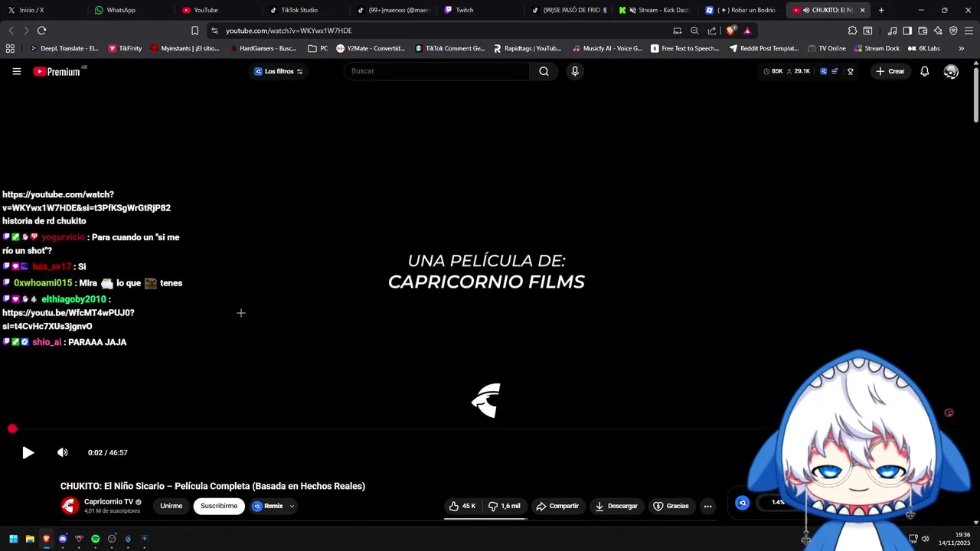Switch to the Stream - Kick Dashboard tab
980x551 pixels.
pos(655,10)
